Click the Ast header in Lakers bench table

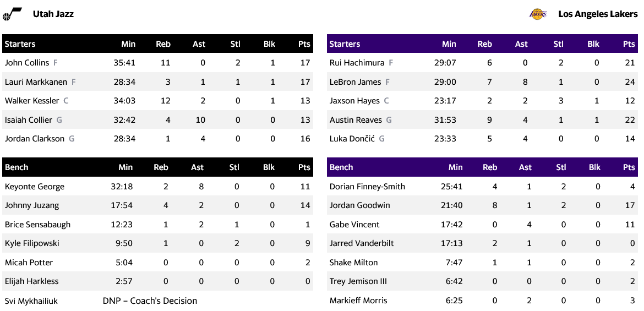(x=525, y=167)
